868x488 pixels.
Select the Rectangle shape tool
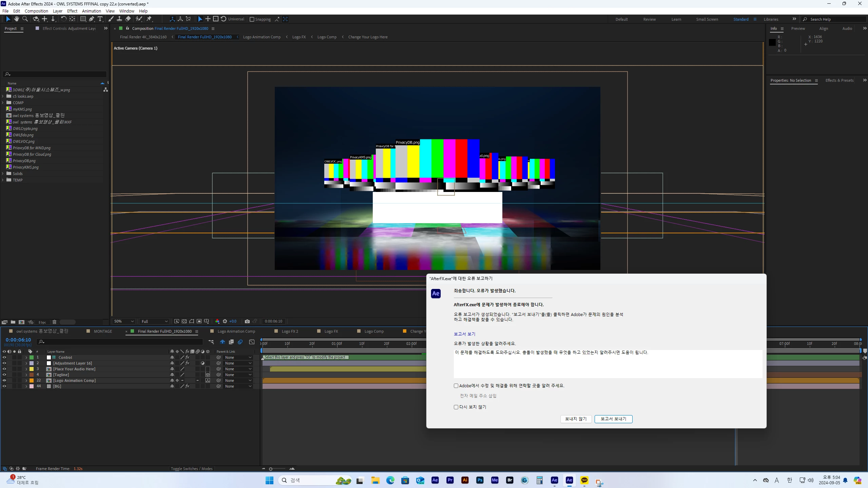[83, 19]
